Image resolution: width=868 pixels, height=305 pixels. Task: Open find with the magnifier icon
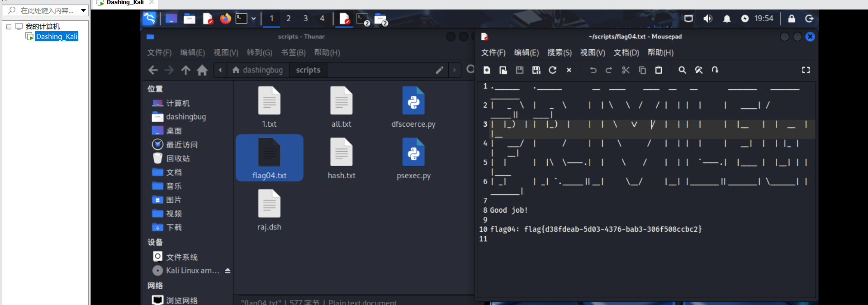click(x=682, y=70)
